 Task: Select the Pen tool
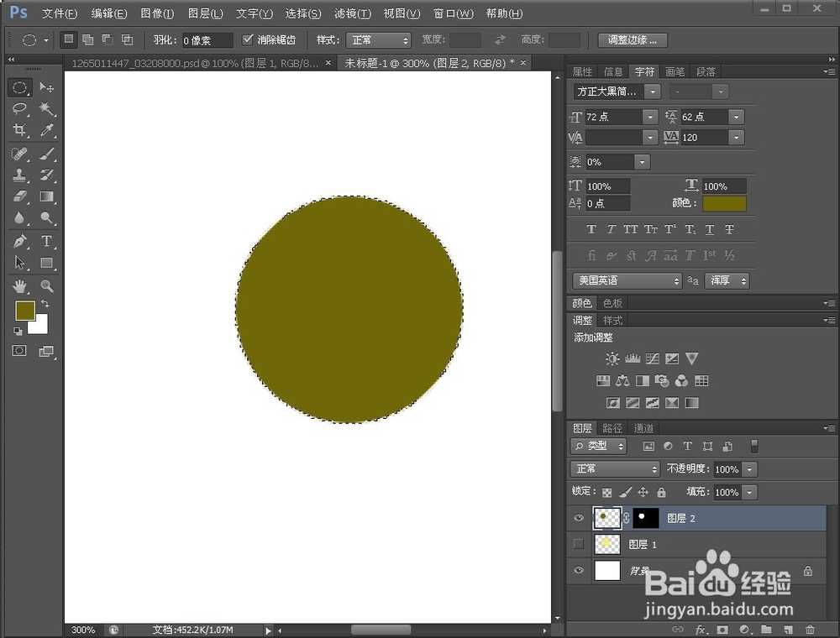click(20, 241)
